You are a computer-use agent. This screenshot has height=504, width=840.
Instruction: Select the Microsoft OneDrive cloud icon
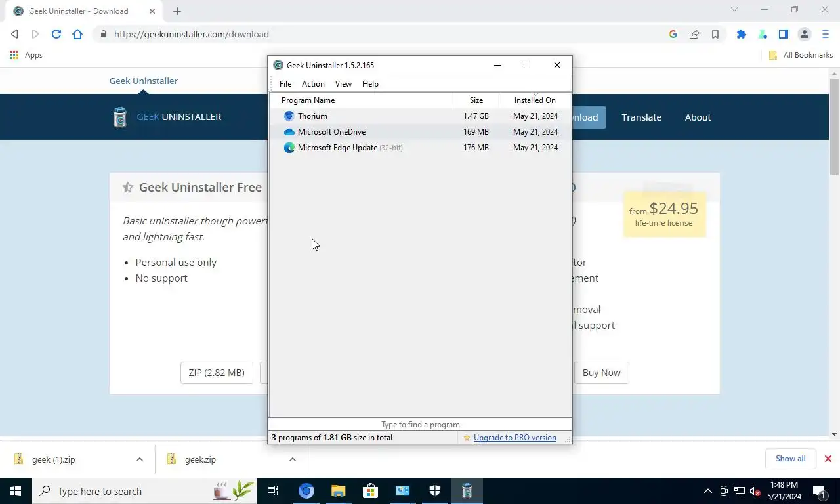click(289, 132)
